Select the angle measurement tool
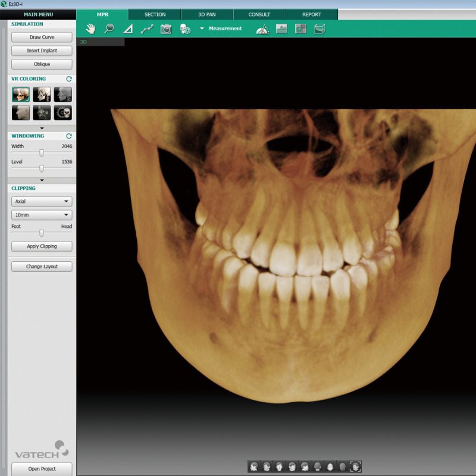Screen dimensions: 476x476 pyautogui.click(x=129, y=28)
